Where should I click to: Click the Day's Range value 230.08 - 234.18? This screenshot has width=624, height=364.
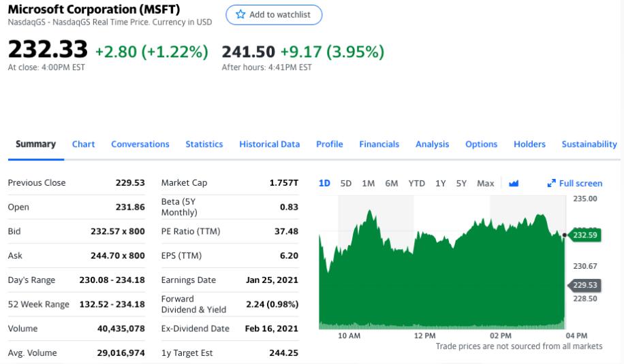[x=112, y=280]
